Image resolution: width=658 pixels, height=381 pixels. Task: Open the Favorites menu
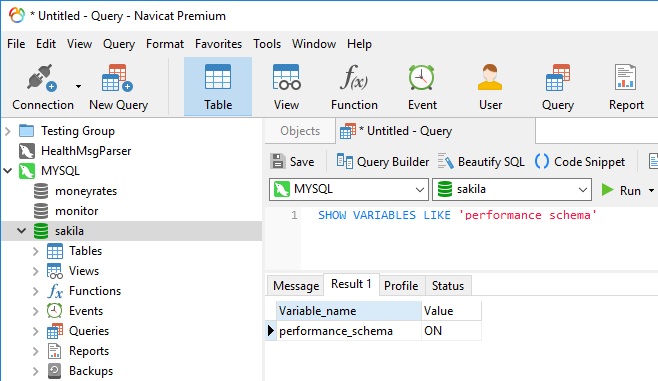(x=218, y=44)
